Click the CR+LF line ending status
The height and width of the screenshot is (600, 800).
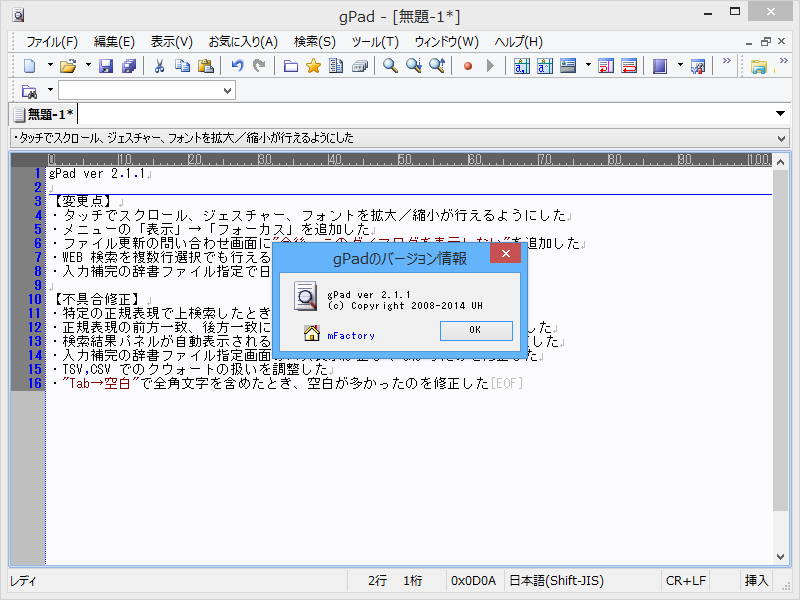(686, 581)
